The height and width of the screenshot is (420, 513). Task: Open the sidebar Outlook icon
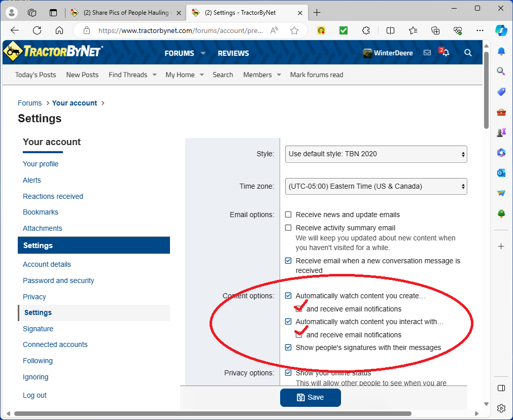[501, 172]
